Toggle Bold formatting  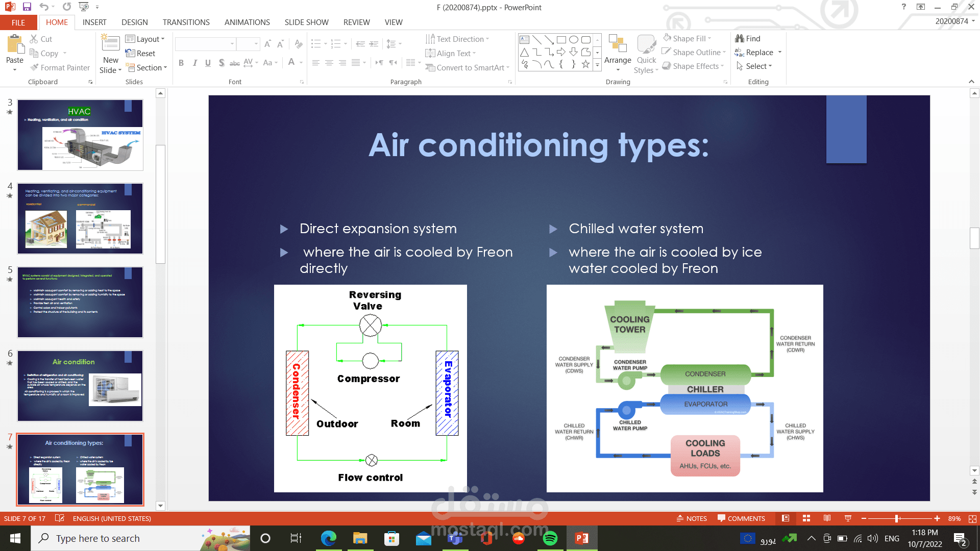click(x=181, y=63)
